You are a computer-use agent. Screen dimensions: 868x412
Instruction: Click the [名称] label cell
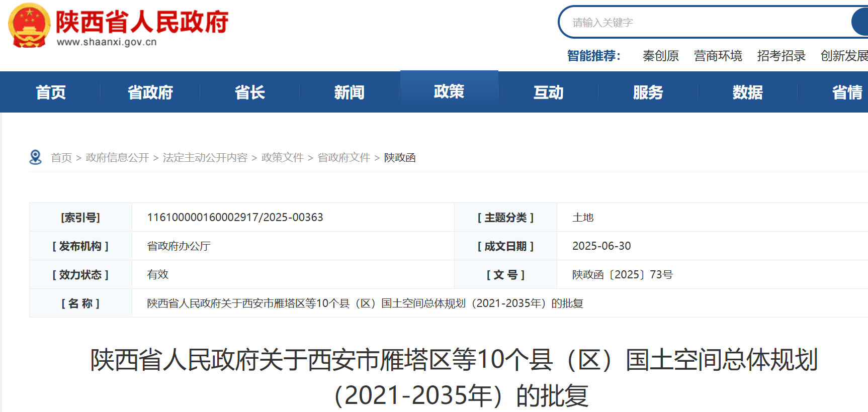80,303
